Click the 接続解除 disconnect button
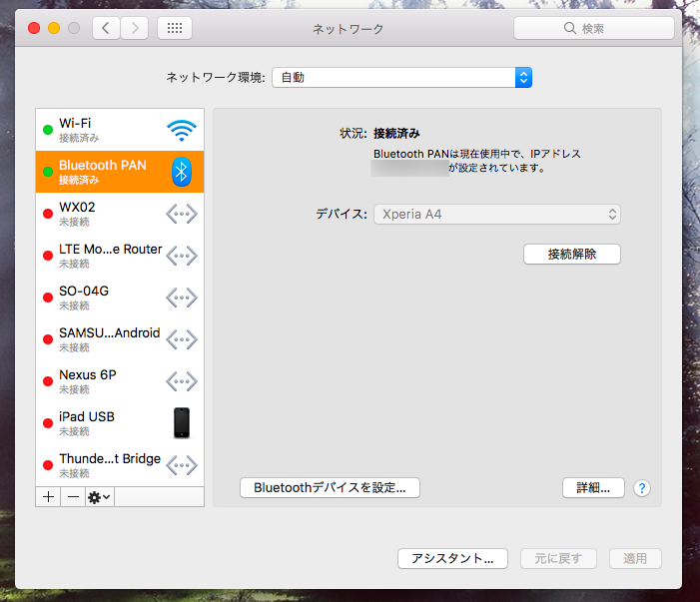This screenshot has width=700, height=602. click(571, 254)
